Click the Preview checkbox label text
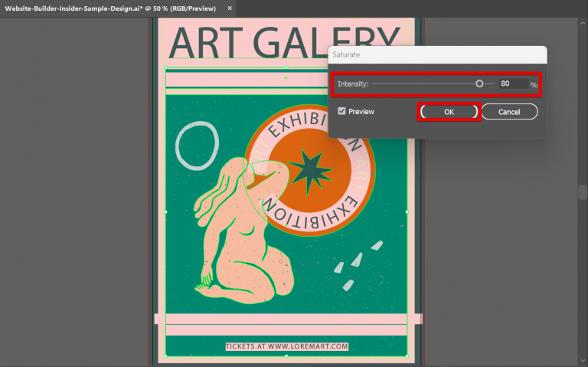Viewport: 588px width, 367px height. pos(361,112)
